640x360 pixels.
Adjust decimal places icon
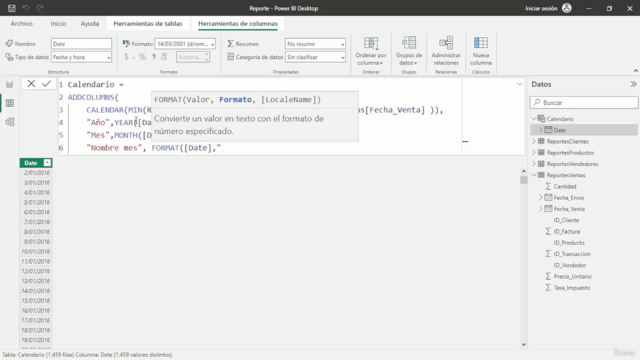point(164,57)
